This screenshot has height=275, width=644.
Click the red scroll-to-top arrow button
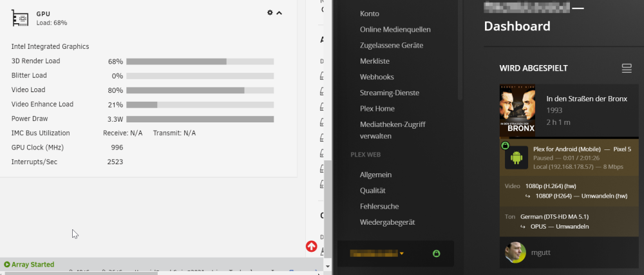311,246
